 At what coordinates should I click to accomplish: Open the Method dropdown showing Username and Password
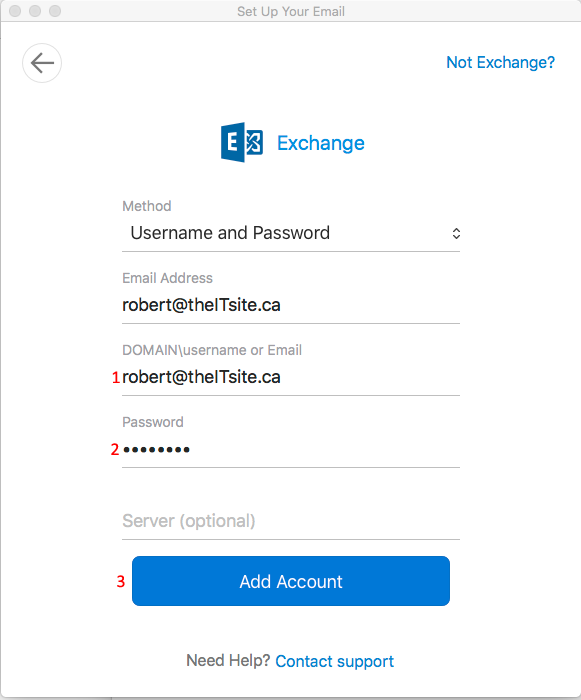(x=291, y=233)
